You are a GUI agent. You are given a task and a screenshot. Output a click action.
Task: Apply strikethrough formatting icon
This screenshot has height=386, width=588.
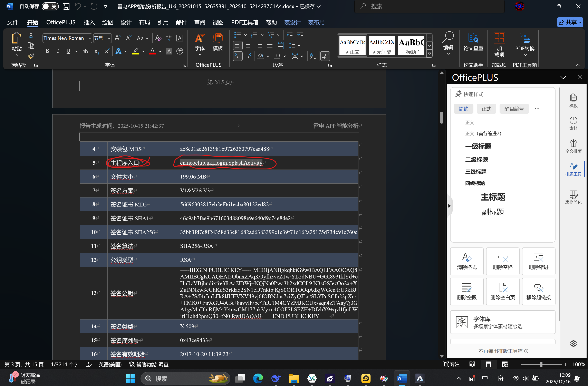tap(85, 51)
